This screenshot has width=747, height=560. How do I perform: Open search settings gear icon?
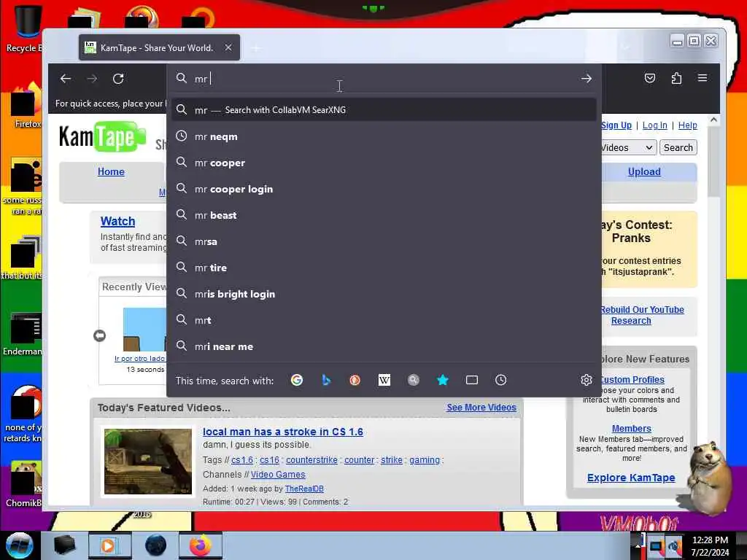[x=587, y=380]
